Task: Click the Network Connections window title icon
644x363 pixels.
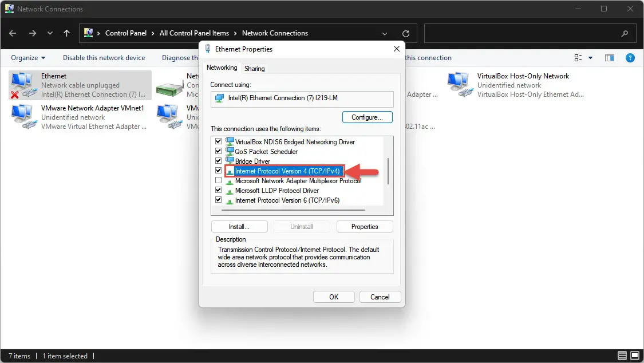Action: click(x=9, y=9)
